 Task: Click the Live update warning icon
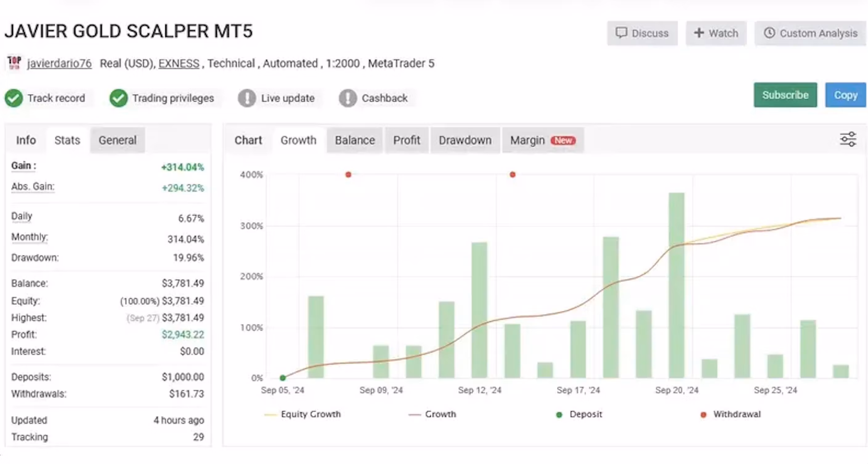pos(247,98)
